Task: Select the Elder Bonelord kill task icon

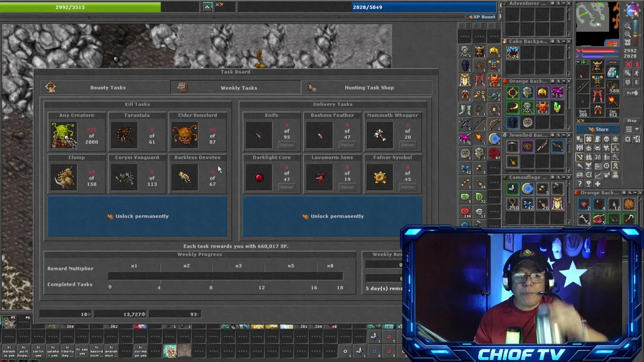Action: (x=185, y=135)
